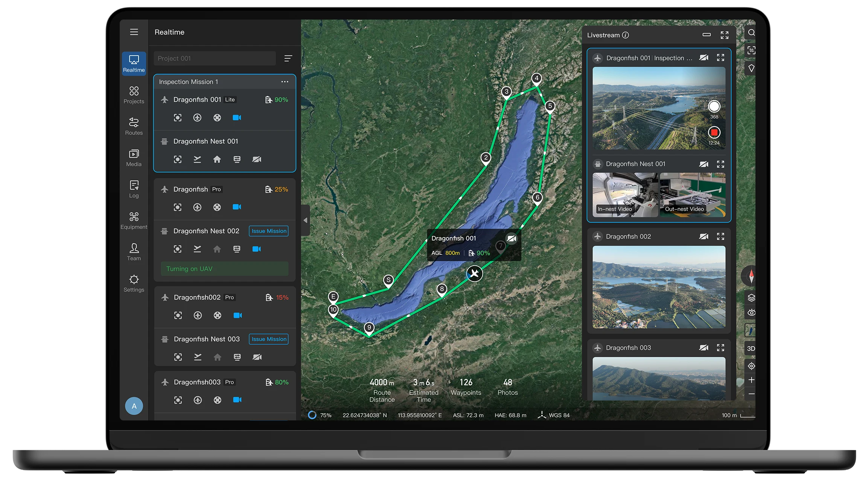Click the map scan frame tool icon
Image resolution: width=868 pixels, height=481 pixels.
pyautogui.click(x=751, y=50)
